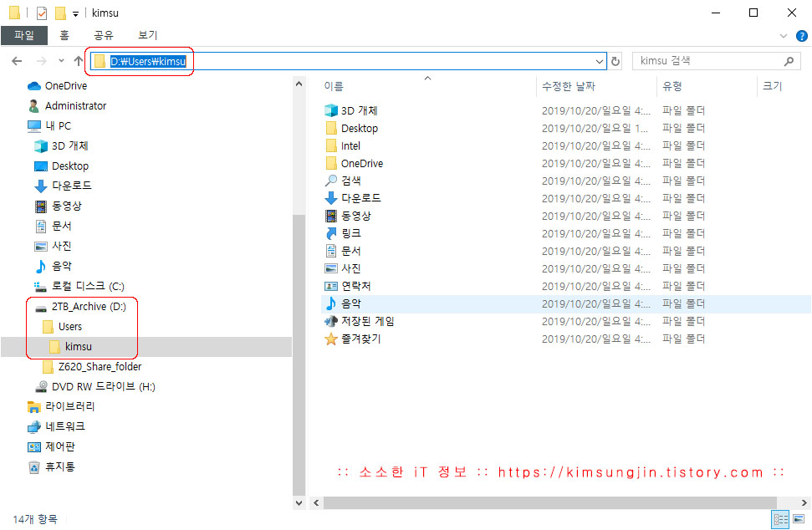Select Users folder in tree
The image size is (812, 530).
click(62, 327)
